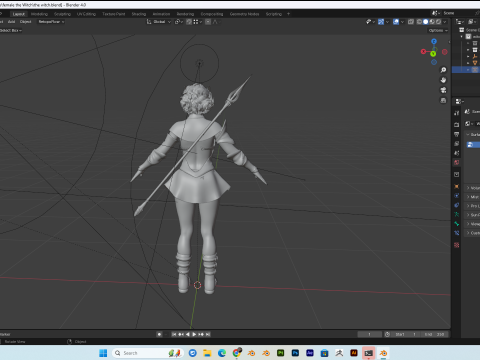This screenshot has height=360, width=480.
Task: Expand Volume panel in World properties
Action: (473, 188)
